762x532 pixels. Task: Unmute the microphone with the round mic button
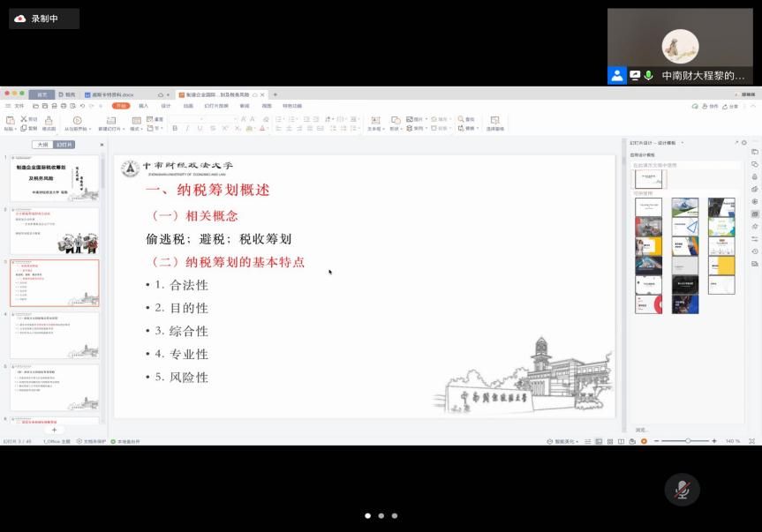pos(682,490)
